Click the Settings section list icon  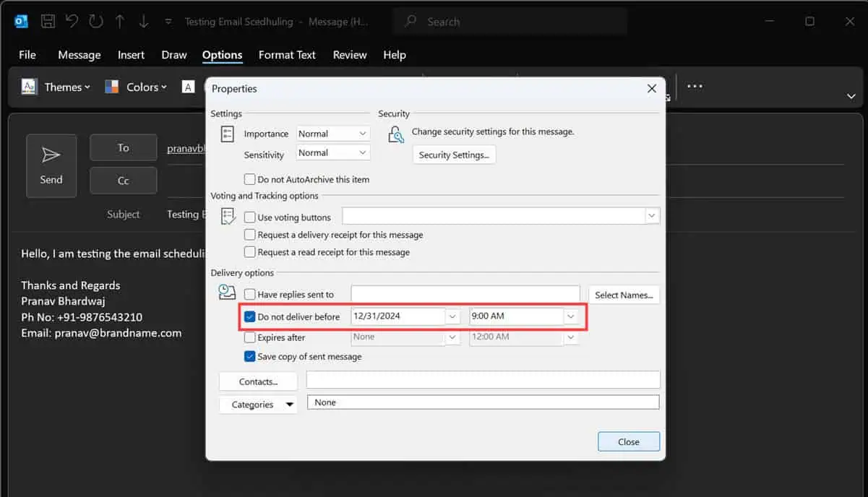[x=228, y=134]
